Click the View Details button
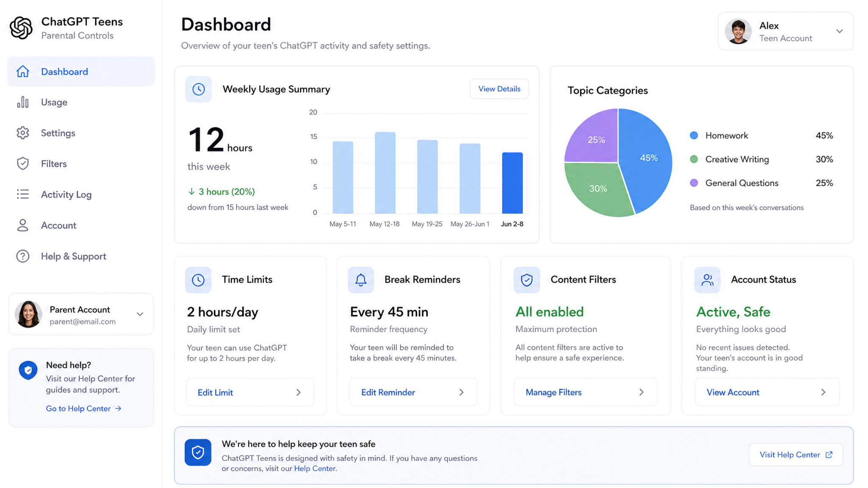 click(x=499, y=89)
